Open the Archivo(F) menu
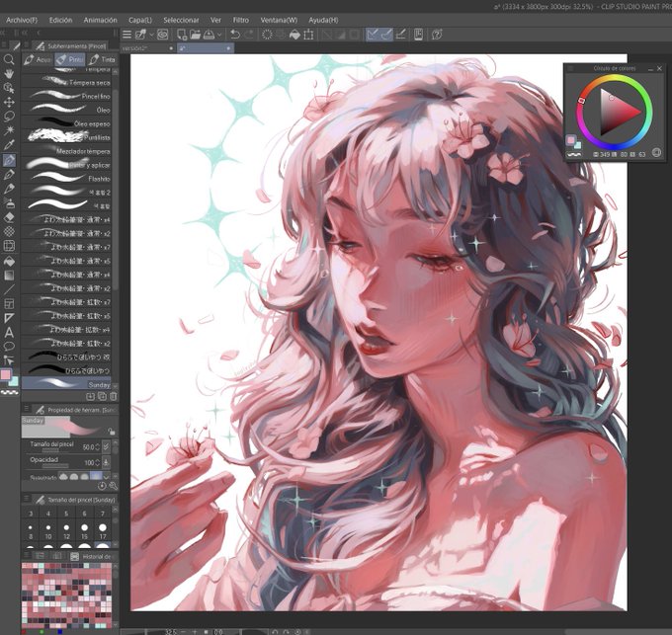The width and height of the screenshot is (672, 635). coord(22,20)
